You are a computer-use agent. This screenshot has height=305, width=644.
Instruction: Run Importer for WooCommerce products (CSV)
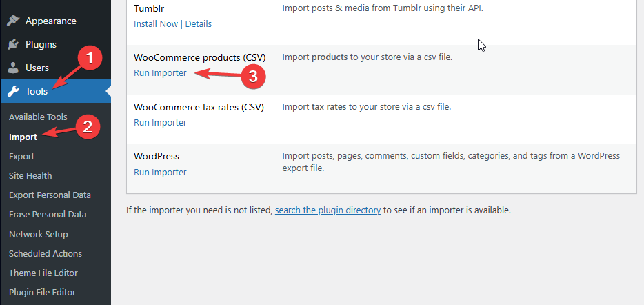(160, 72)
